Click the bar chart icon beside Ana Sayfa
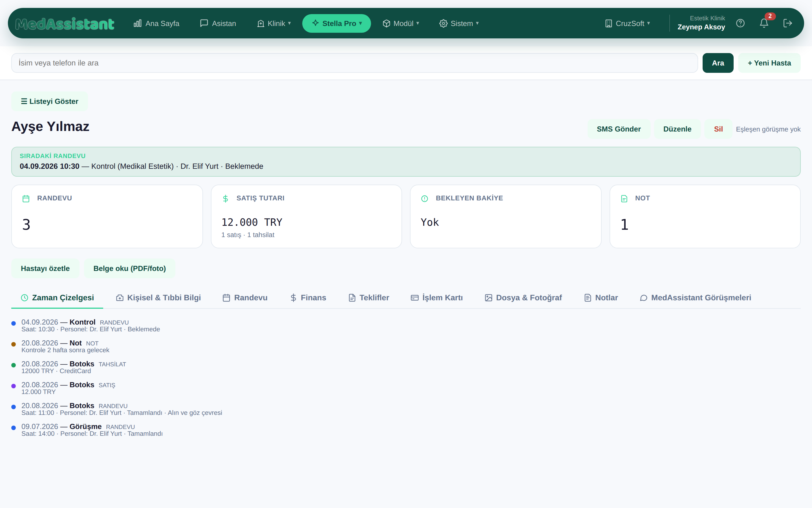The width and height of the screenshot is (812, 508). point(138,23)
